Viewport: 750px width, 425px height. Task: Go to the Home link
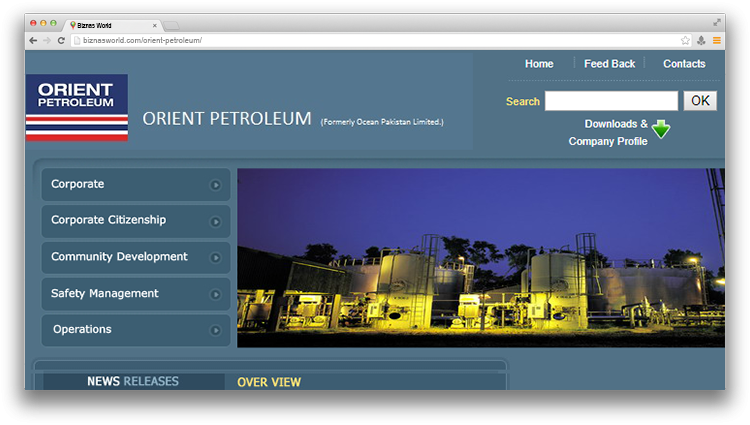(x=539, y=64)
